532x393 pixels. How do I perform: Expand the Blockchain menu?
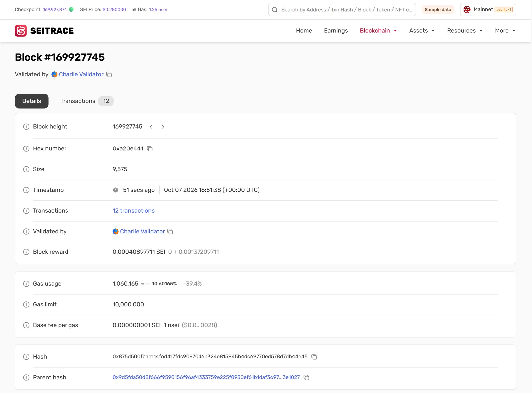pos(378,31)
